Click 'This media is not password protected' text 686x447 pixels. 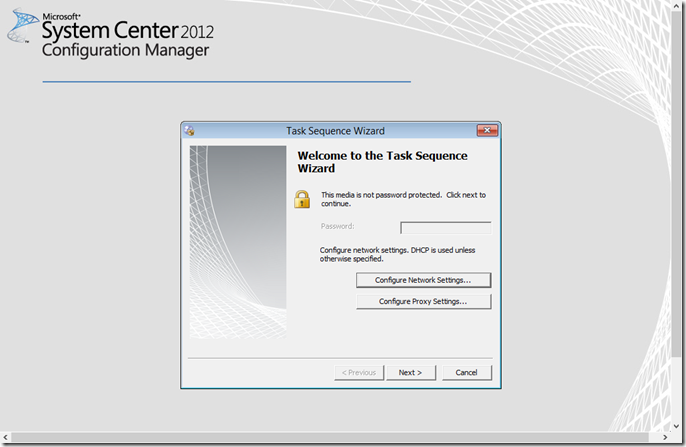click(403, 199)
